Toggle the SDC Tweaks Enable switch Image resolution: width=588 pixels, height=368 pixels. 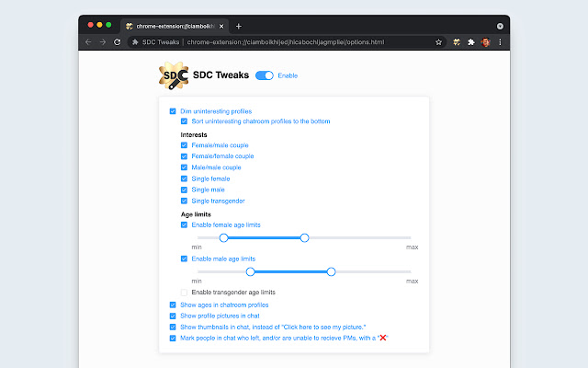point(265,75)
